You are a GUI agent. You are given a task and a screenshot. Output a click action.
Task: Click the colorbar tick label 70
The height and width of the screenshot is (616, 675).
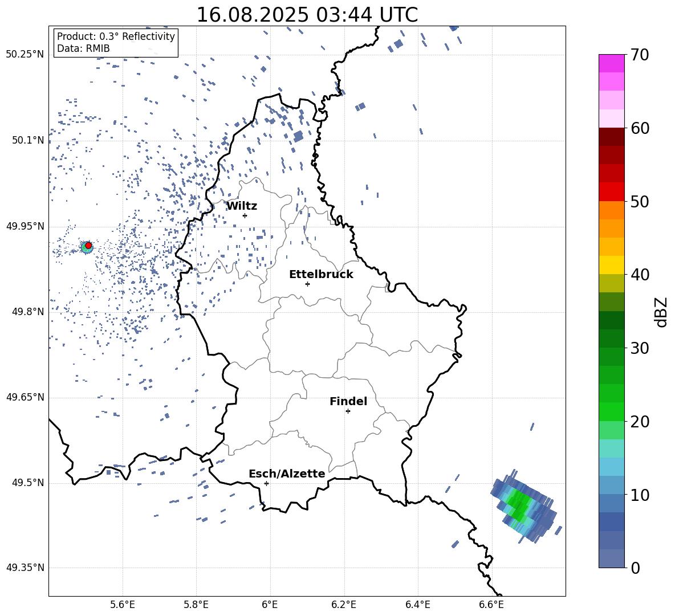(640, 55)
